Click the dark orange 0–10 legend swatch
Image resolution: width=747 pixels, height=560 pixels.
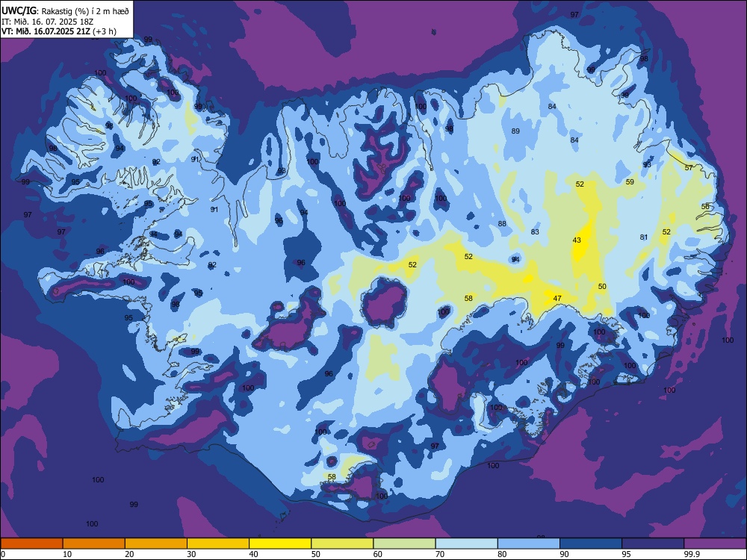31,544
